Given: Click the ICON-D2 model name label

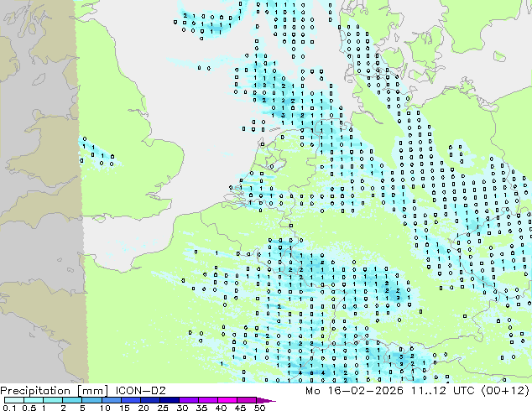Looking at the screenshot, I should coord(140,391).
